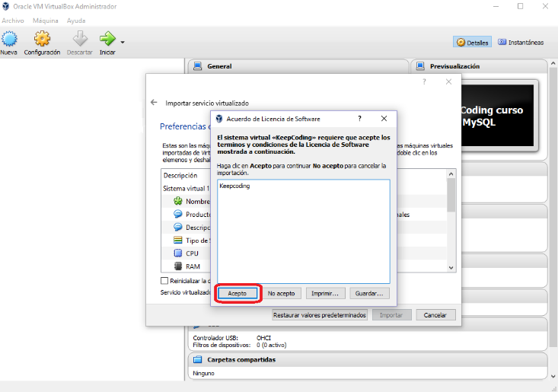Click Acepto to accept the license
Image resolution: width=558 pixels, height=392 pixels.
(x=237, y=294)
